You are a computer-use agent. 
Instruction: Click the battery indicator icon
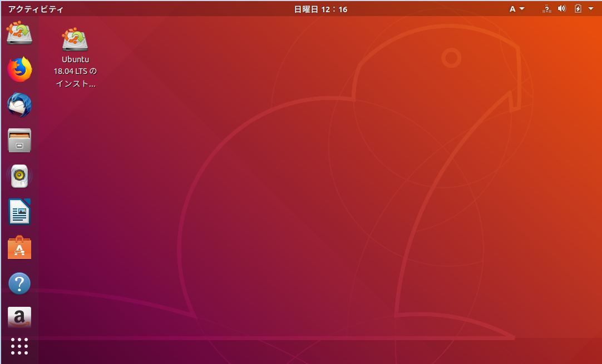click(578, 9)
